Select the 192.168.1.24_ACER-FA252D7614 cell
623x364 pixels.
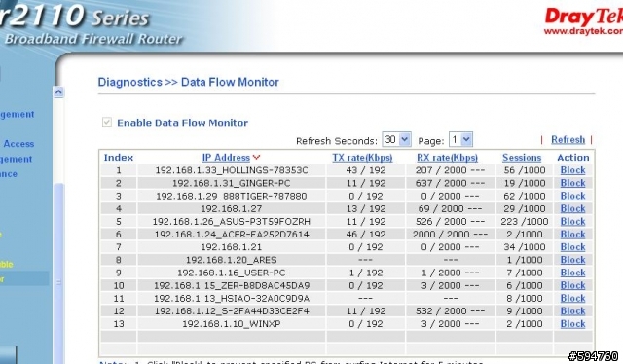(x=232, y=234)
